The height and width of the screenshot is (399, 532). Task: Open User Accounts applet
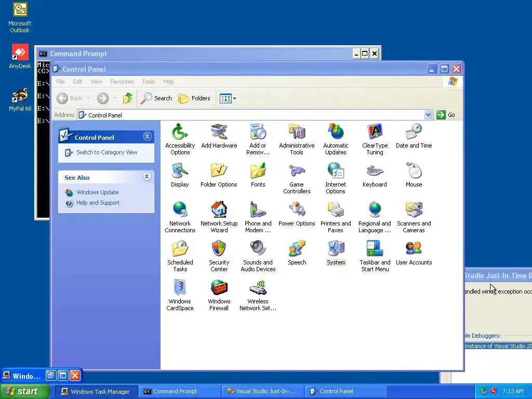414,253
